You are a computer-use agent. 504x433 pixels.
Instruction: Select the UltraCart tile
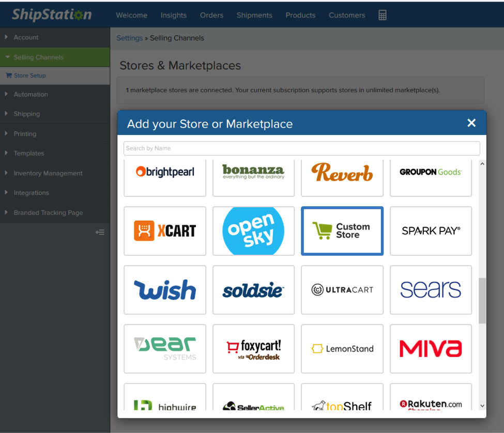[342, 290]
